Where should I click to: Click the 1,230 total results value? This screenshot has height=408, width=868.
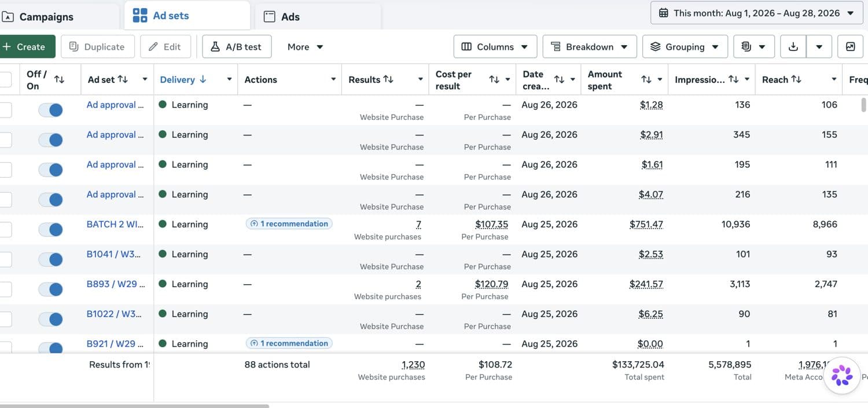(413, 365)
